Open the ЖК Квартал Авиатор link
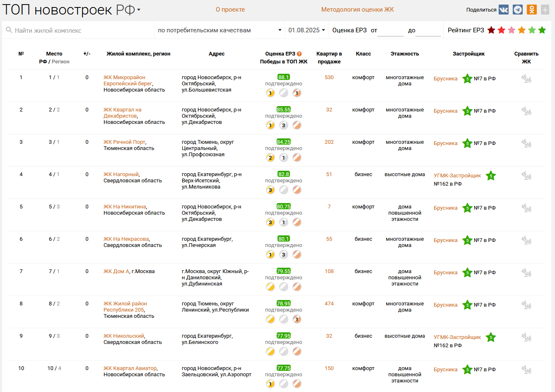 pyautogui.click(x=130, y=368)
